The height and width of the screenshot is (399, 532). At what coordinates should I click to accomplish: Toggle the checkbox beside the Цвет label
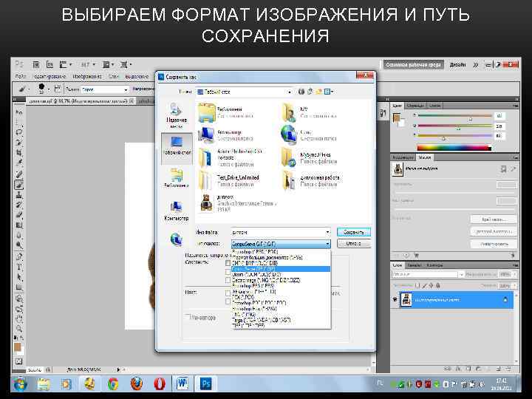pos(228,293)
